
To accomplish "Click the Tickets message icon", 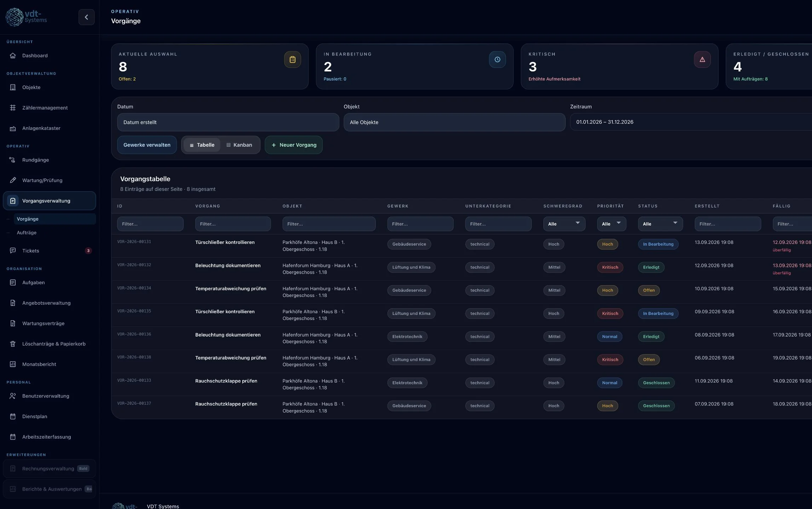I will pos(13,251).
